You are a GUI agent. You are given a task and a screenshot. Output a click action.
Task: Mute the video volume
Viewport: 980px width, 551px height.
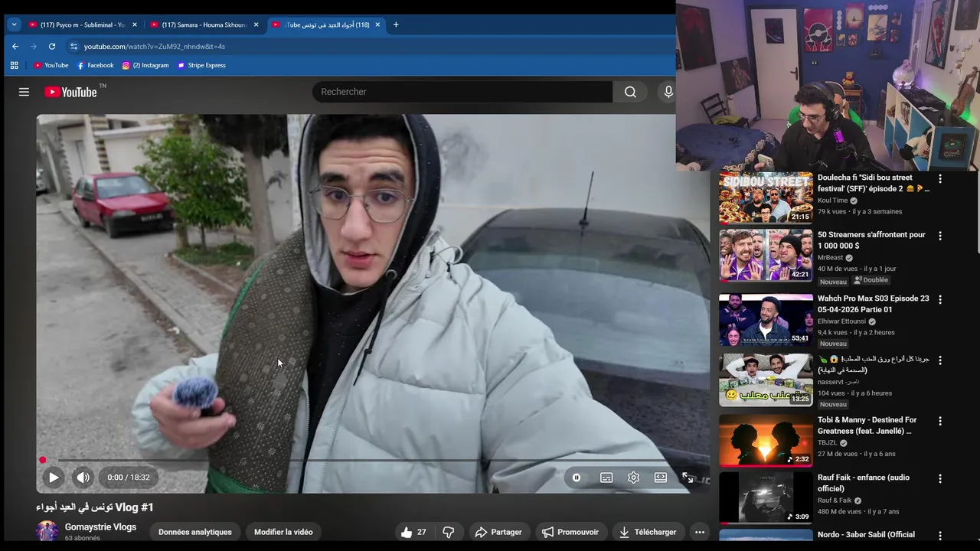[83, 478]
